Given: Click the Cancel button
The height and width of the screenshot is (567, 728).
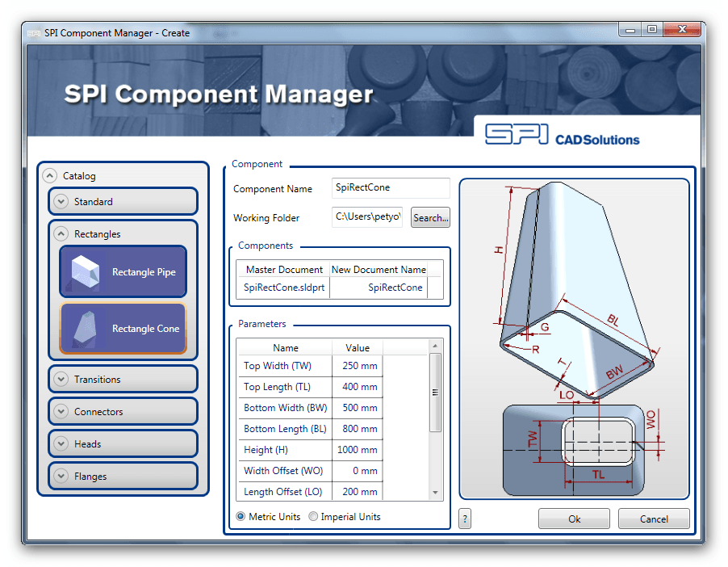Looking at the screenshot, I should pyautogui.click(x=654, y=519).
